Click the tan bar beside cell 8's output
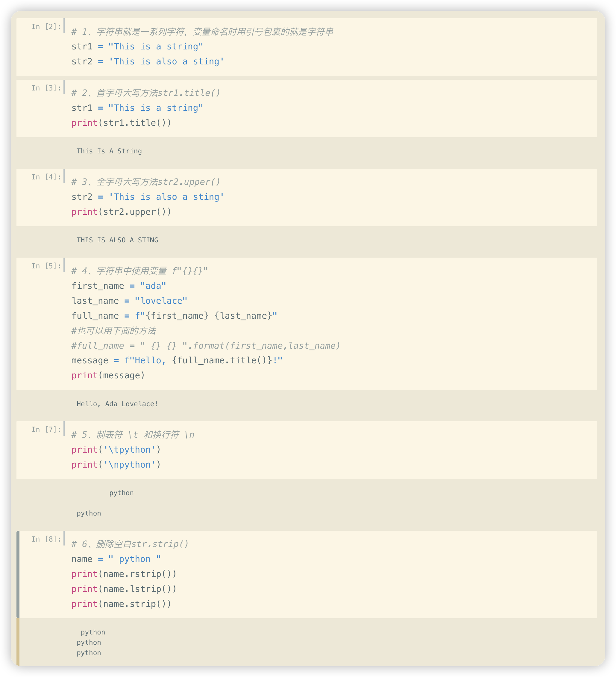Image resolution: width=616 pixels, height=677 pixels. pos(18,642)
